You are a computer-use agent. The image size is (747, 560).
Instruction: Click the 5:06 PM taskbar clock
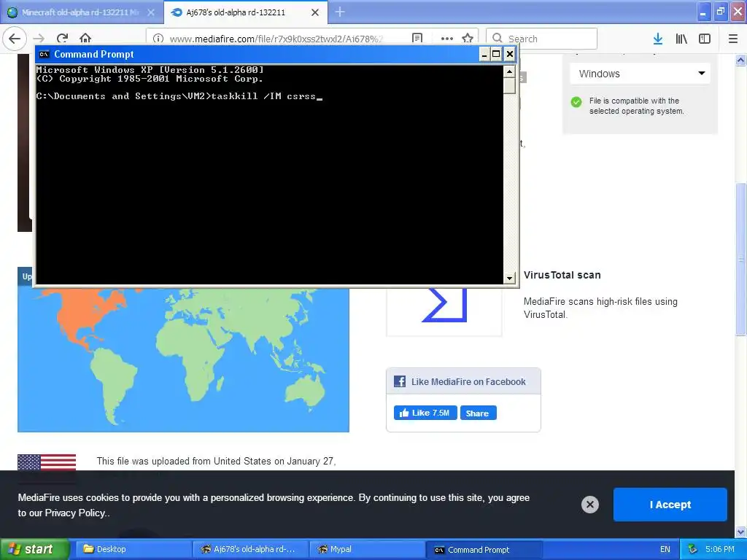tap(720, 550)
